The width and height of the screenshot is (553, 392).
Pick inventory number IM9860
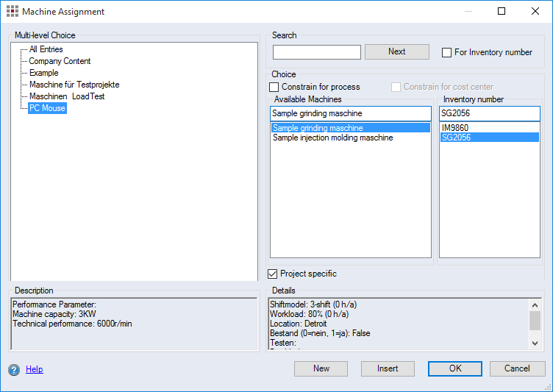click(x=455, y=127)
